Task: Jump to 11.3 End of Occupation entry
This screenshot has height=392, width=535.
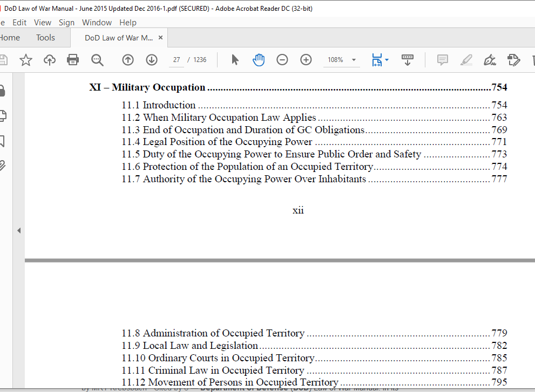Action: pos(314,130)
